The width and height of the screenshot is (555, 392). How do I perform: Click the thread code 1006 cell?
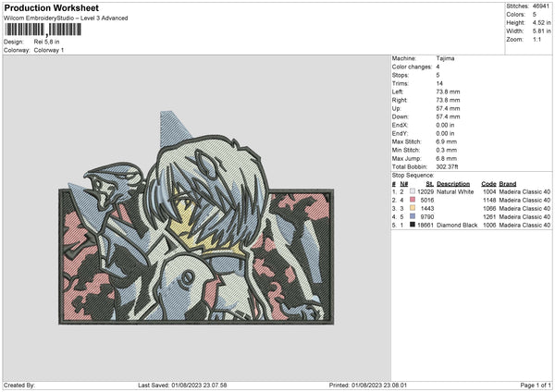(489, 225)
